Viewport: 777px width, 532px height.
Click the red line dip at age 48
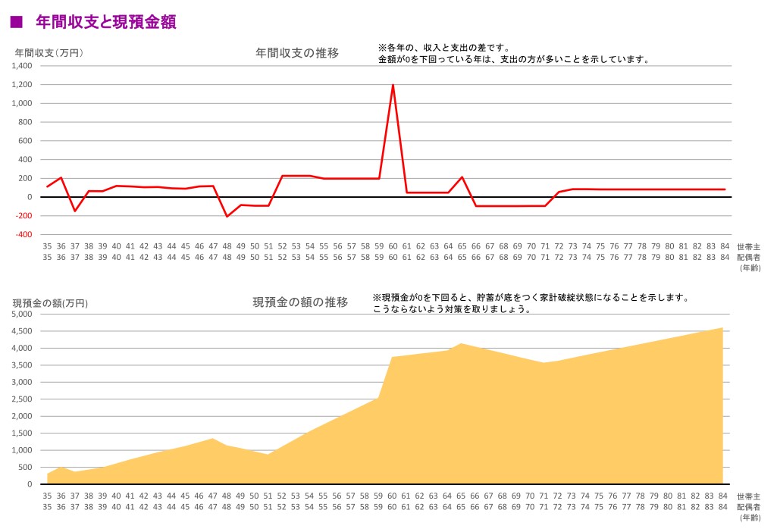pyautogui.click(x=227, y=216)
